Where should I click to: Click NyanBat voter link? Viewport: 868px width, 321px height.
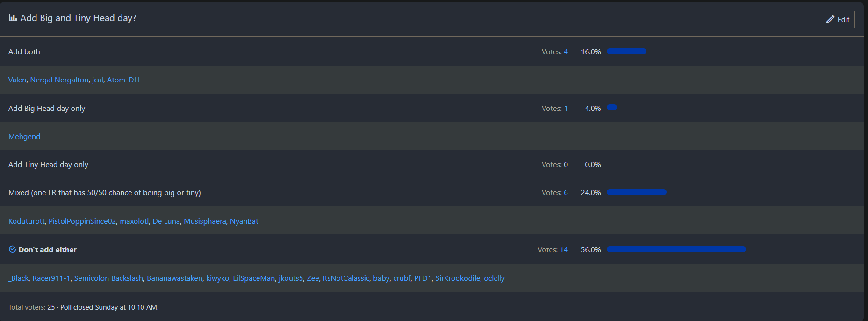[244, 221]
